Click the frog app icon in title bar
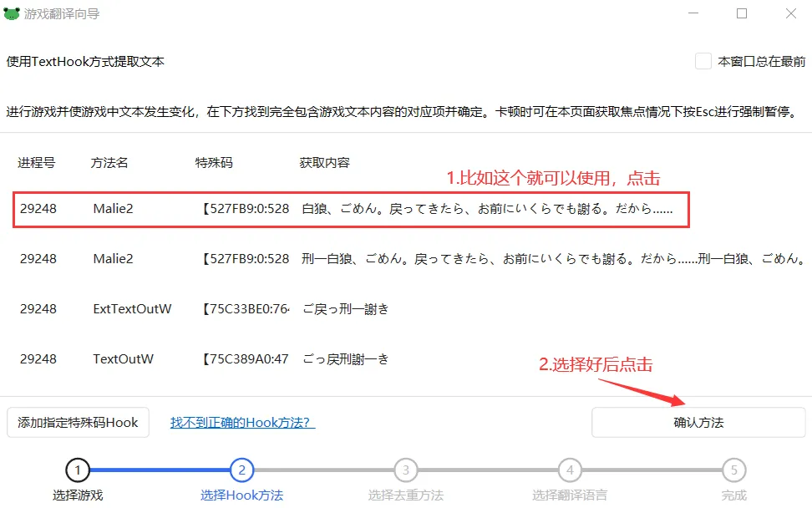Viewport: 812px width, 508px height. 12,14
